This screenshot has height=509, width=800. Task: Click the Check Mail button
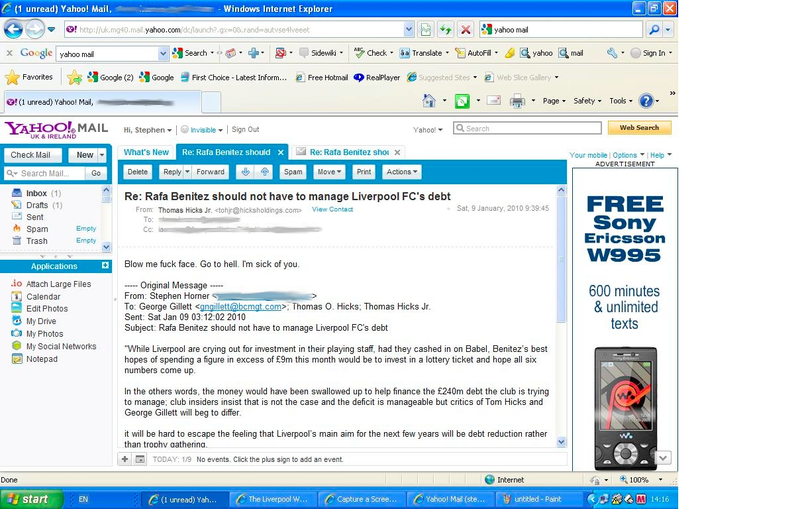31,155
